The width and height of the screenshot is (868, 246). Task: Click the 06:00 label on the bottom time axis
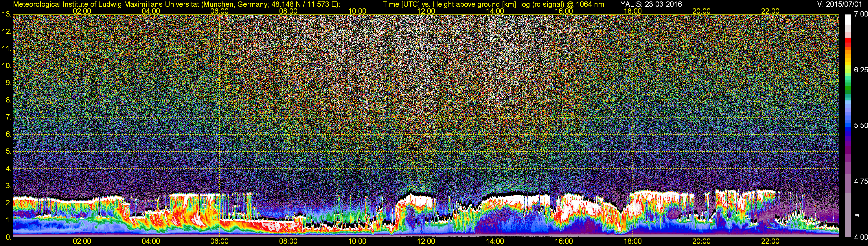[219, 241]
